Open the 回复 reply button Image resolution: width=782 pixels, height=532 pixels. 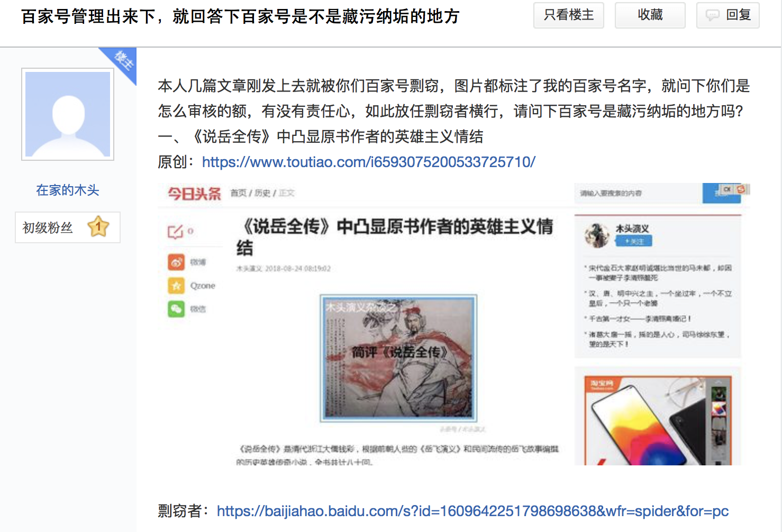click(x=728, y=15)
